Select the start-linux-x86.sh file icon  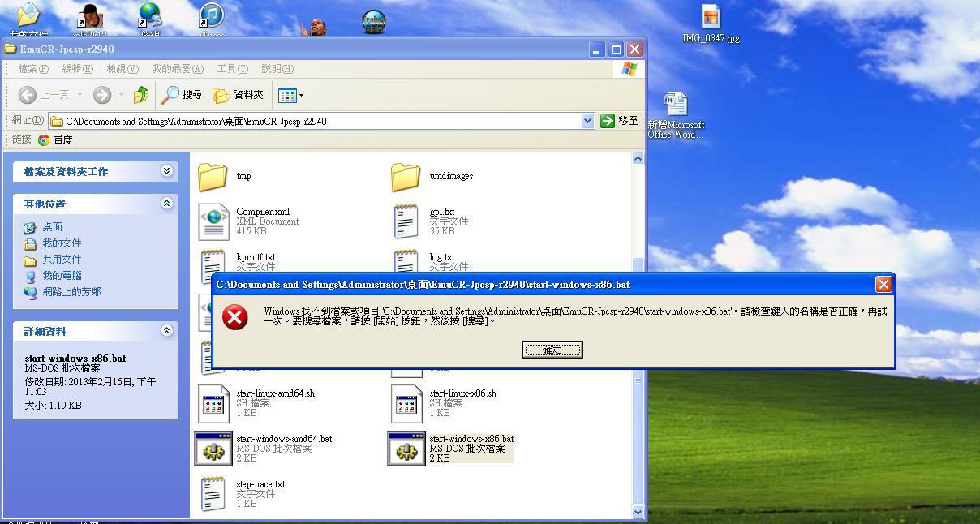click(406, 403)
